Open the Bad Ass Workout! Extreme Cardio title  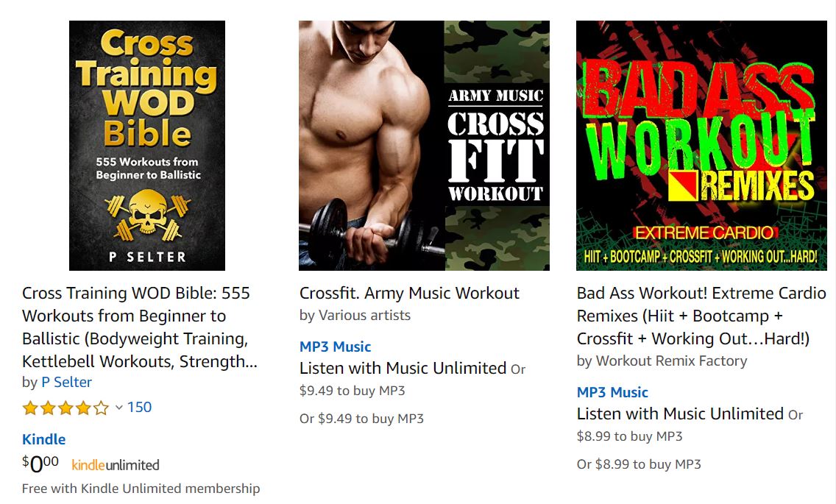coord(701,316)
